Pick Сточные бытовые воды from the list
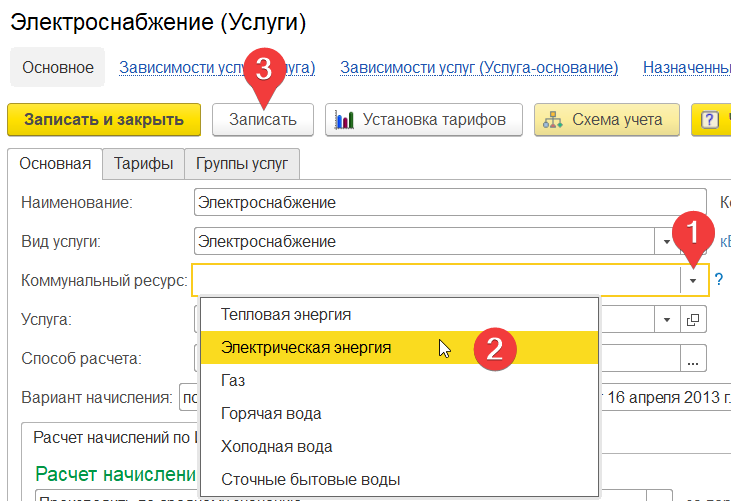The height and width of the screenshot is (501, 731). click(x=400, y=480)
